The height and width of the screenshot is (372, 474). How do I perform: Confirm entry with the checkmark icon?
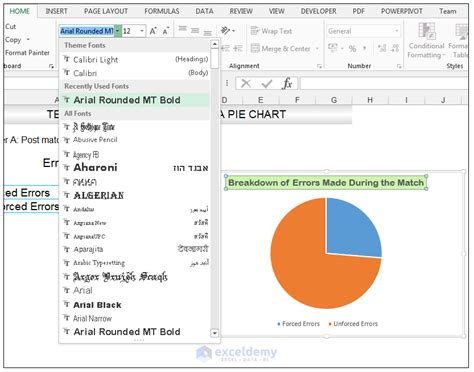click(x=267, y=83)
